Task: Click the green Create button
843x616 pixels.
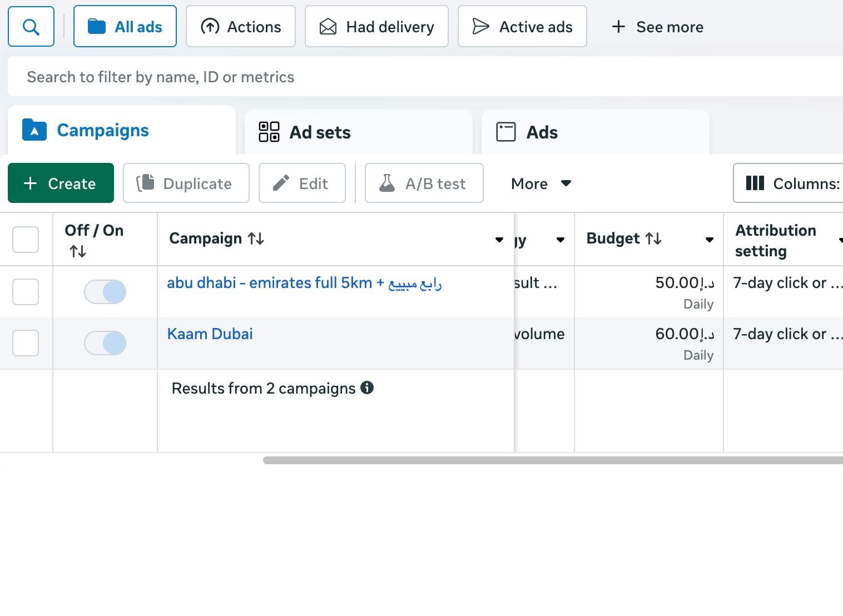Action: coord(61,183)
